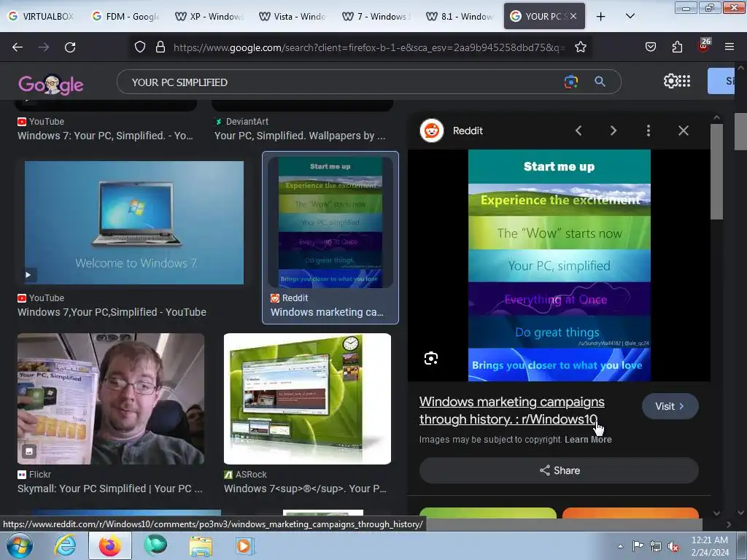747x560 pixels.
Task: Open the Windows Start menu orb
Action: (19, 545)
